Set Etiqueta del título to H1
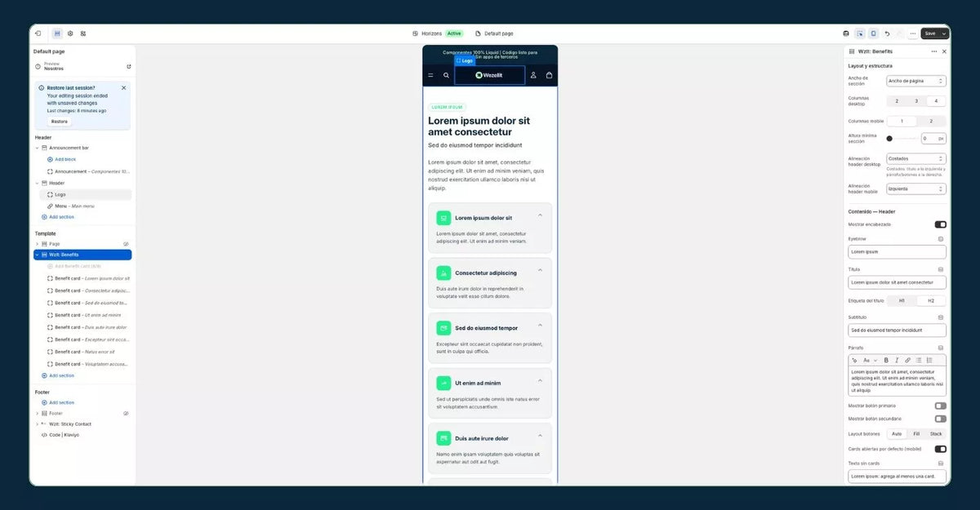This screenshot has width=980, height=510. [902, 300]
